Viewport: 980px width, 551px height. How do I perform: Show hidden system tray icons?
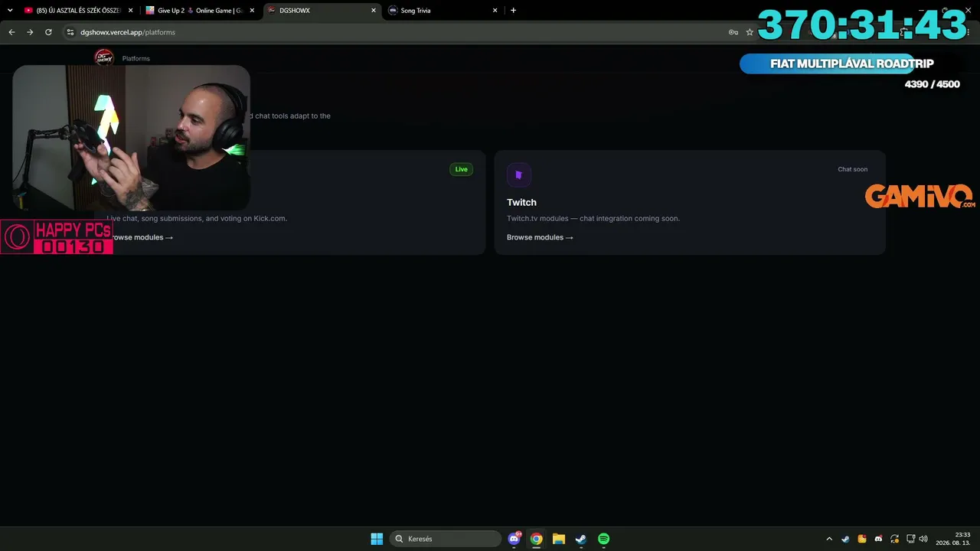[829, 539]
